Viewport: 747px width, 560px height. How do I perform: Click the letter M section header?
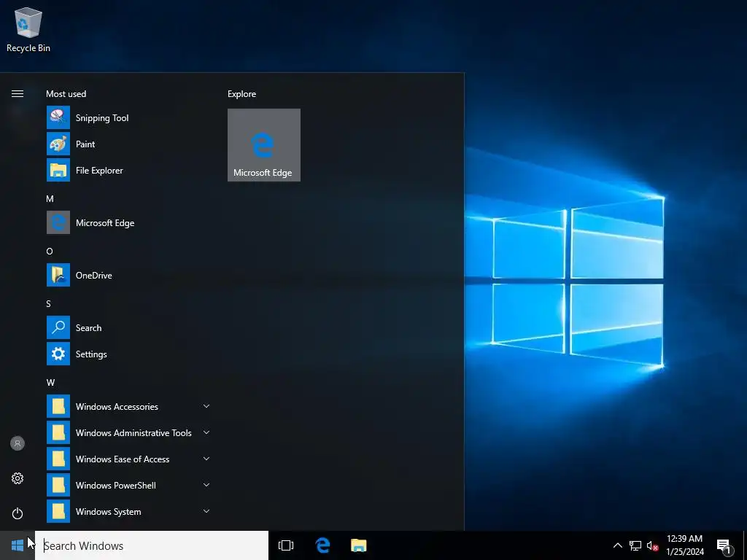click(x=50, y=199)
